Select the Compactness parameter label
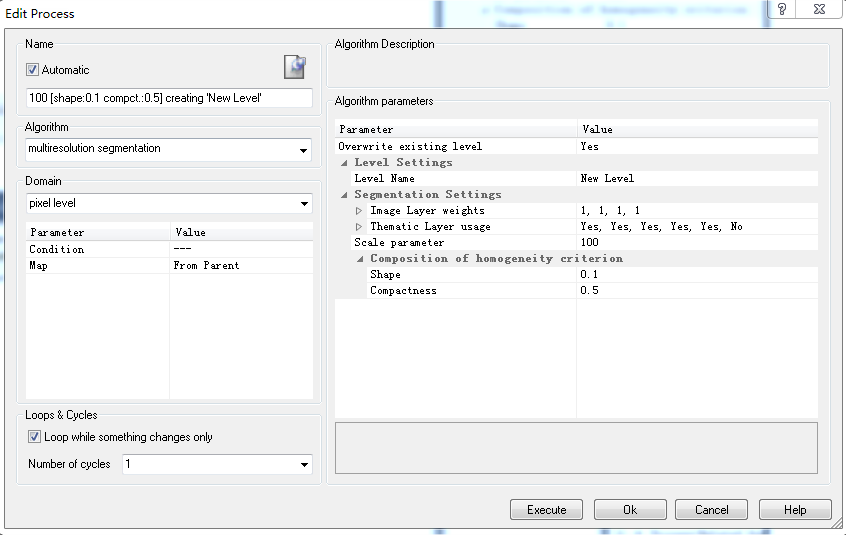The height and width of the screenshot is (535, 846). (403, 291)
